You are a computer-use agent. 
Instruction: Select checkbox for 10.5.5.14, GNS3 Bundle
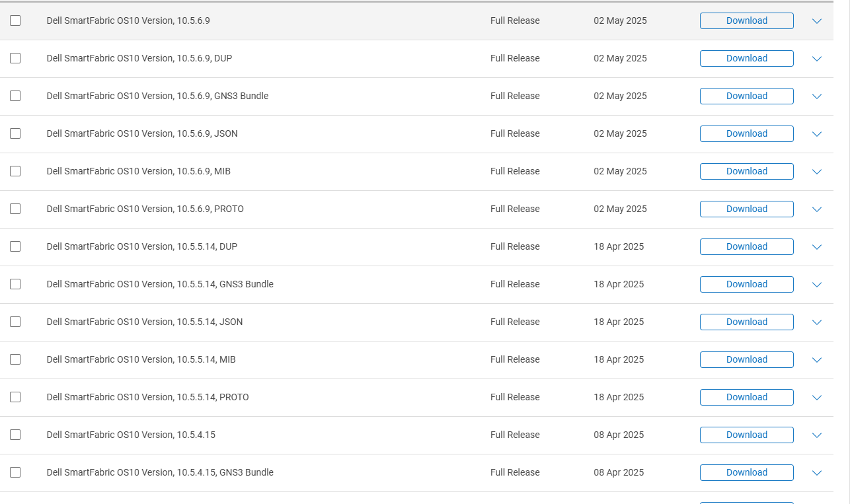pyautogui.click(x=15, y=284)
